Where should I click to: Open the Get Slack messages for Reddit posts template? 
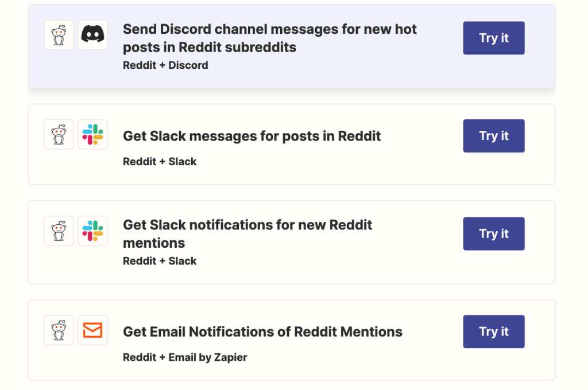click(252, 136)
